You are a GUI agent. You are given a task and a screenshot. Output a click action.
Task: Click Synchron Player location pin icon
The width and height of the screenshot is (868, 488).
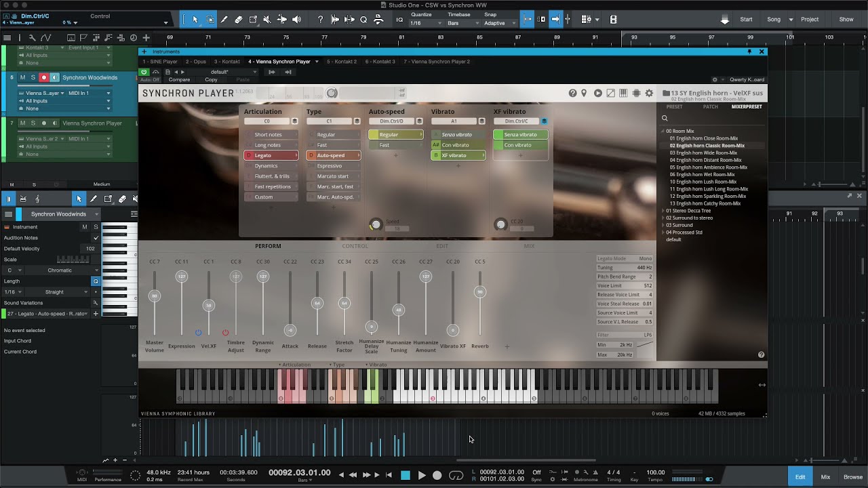coord(584,93)
